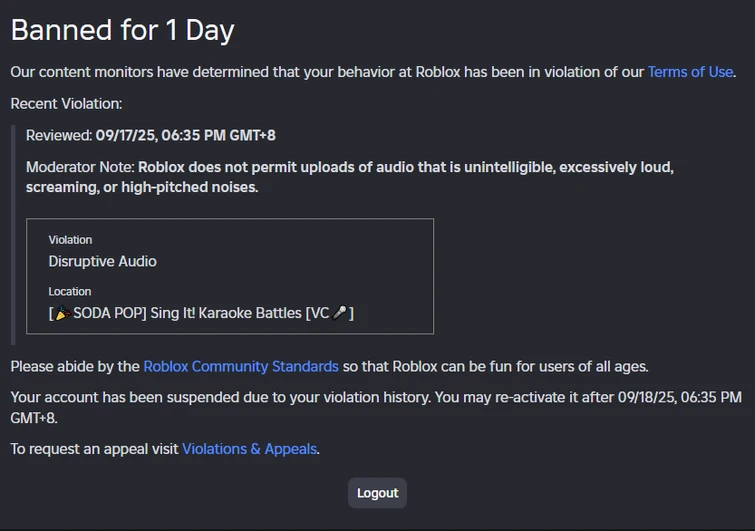Screen dimensions: 755x531
Task: Click the Logout button
Action: tap(377, 493)
